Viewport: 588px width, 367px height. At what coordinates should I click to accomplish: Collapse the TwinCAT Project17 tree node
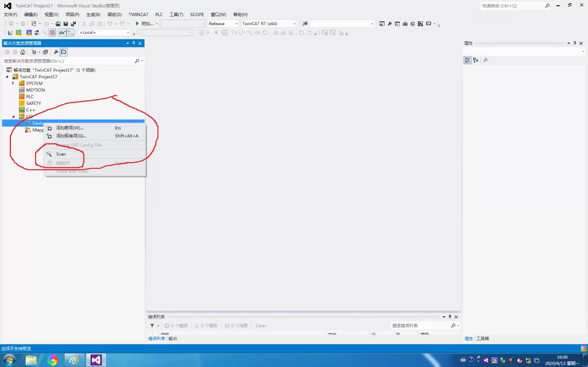click(7, 77)
